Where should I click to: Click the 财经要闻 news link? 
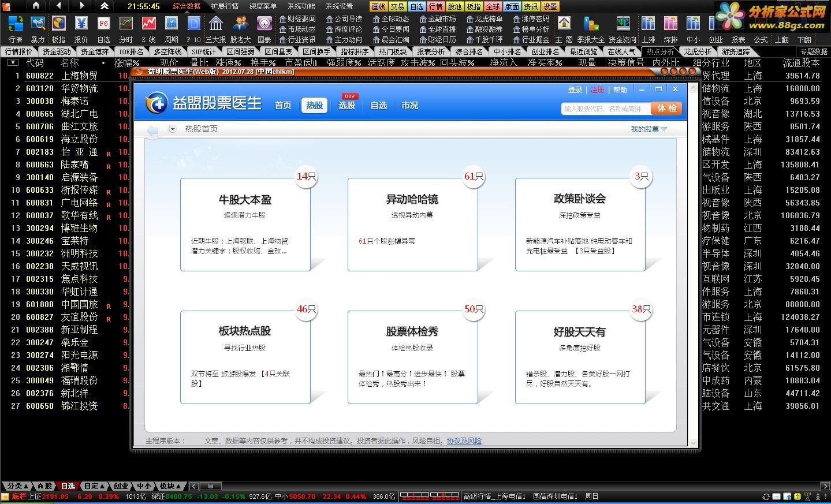297,18
